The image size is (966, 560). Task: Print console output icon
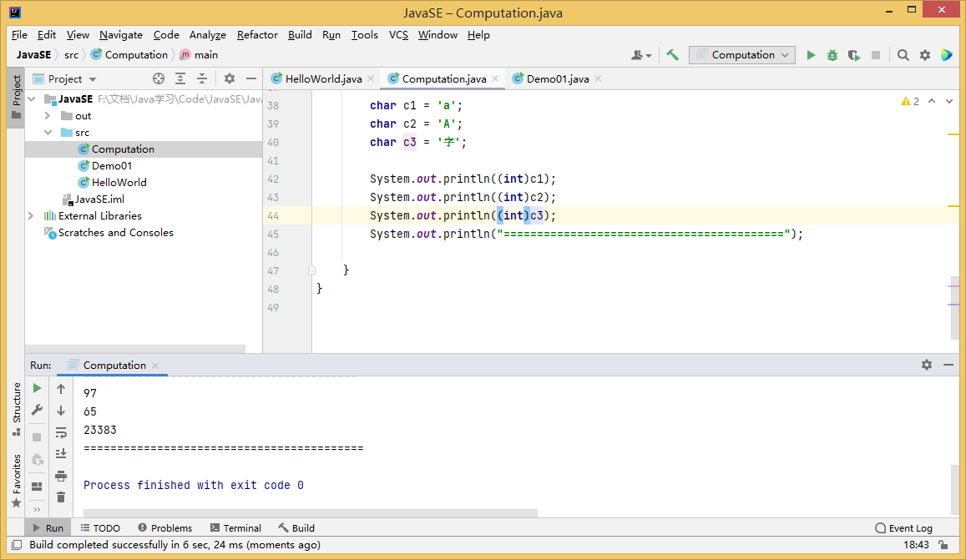pyautogui.click(x=61, y=476)
